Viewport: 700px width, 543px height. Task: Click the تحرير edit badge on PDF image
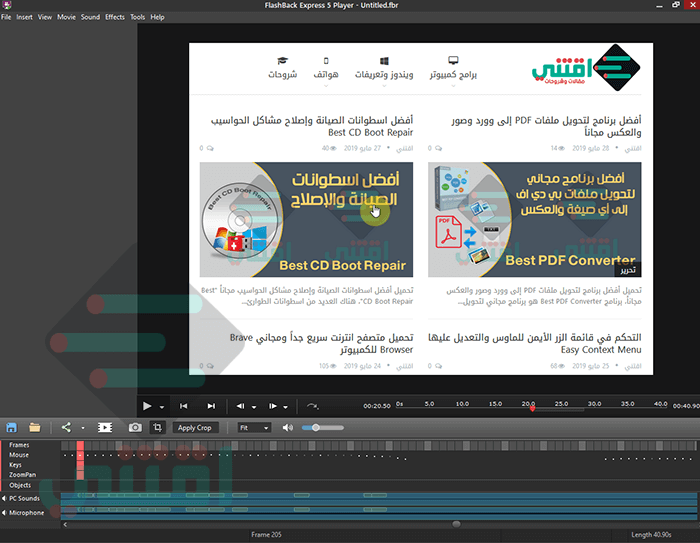pyautogui.click(x=628, y=271)
